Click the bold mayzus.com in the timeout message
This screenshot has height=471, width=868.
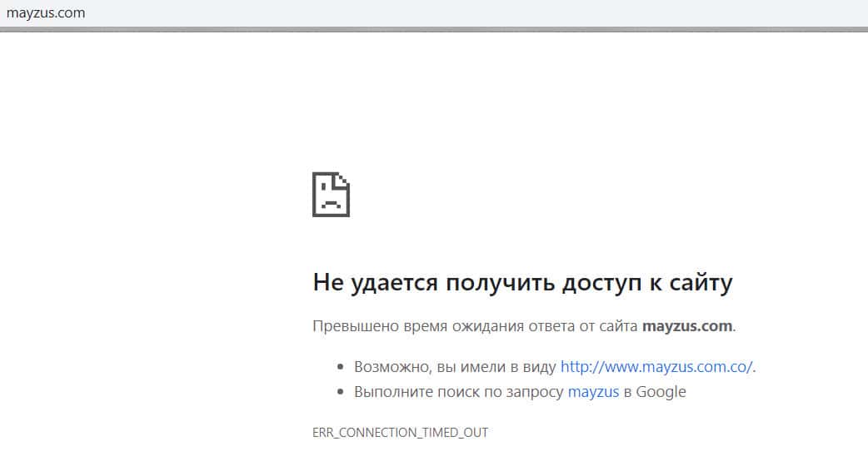coord(687,326)
